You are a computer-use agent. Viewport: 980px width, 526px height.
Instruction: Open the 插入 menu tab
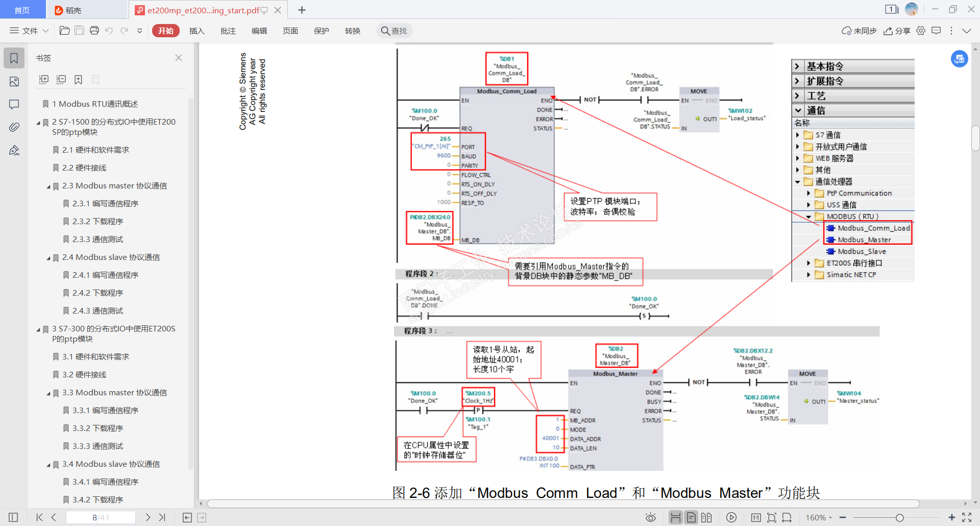(x=197, y=31)
